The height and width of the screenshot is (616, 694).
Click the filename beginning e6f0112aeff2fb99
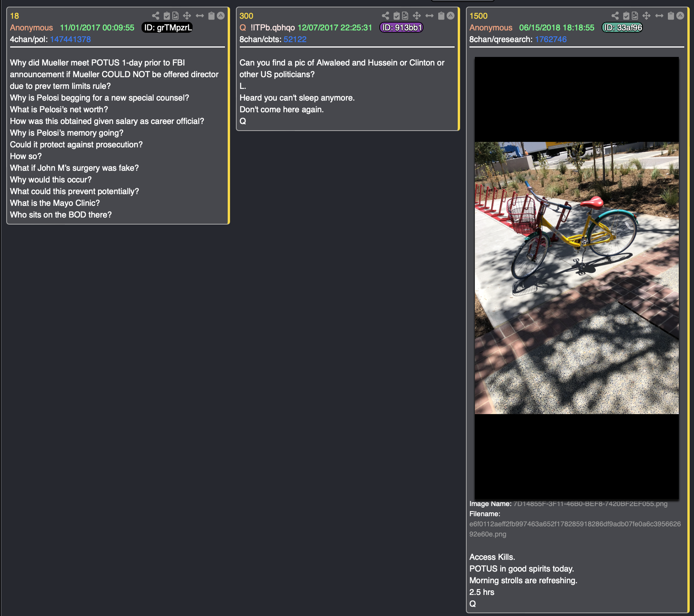tap(575, 529)
